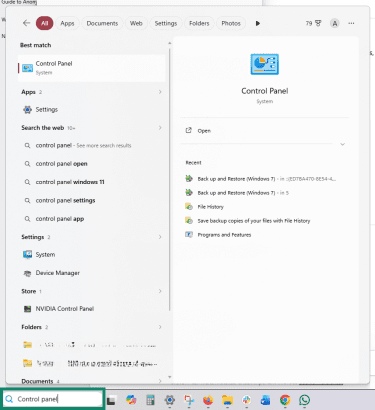Open the three-dots more options menu
This screenshot has width=375, height=410.
(x=351, y=23)
